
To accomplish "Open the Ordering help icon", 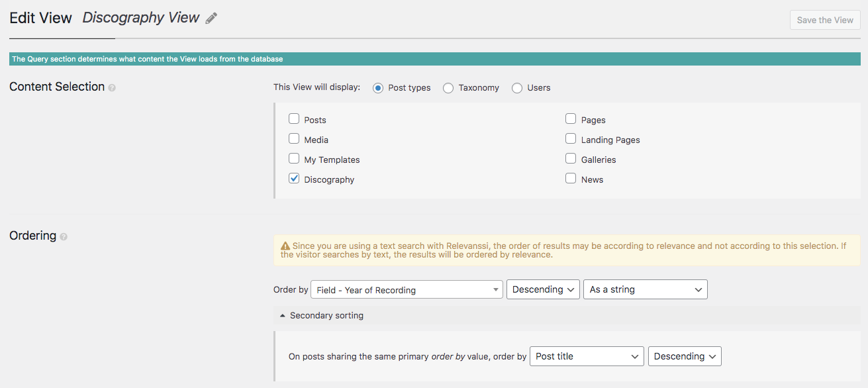I will [64, 236].
